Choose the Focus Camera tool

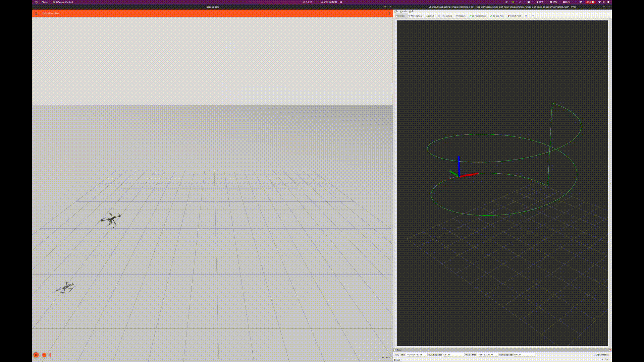pyautogui.click(x=445, y=16)
